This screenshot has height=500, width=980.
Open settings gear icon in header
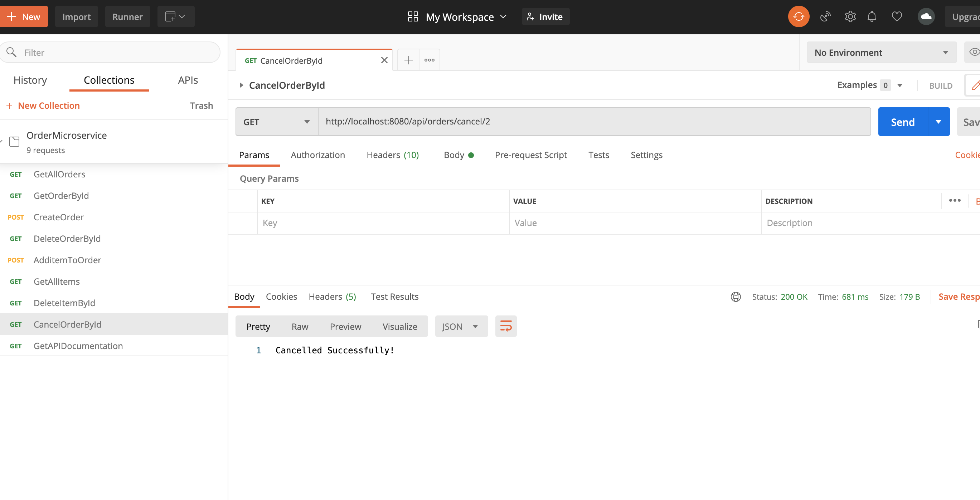(850, 17)
